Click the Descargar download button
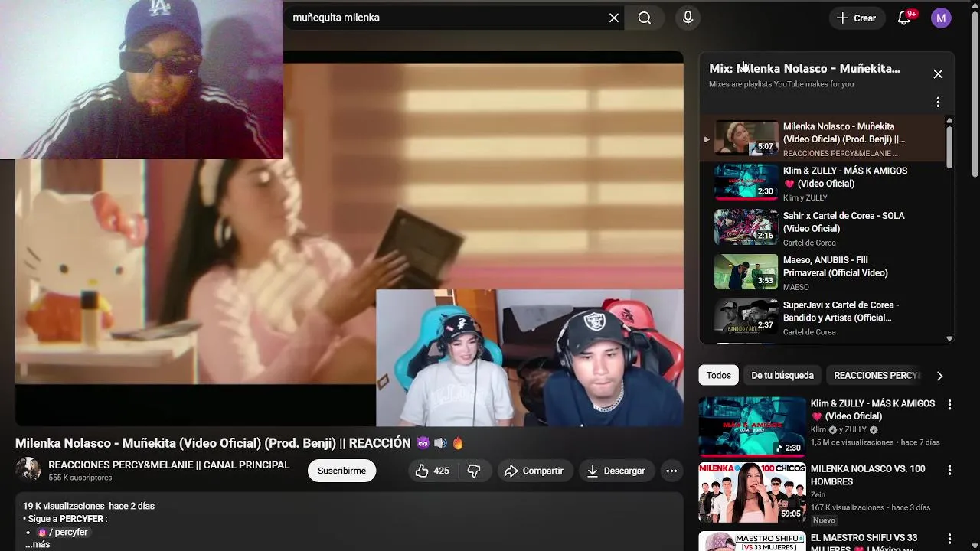The width and height of the screenshot is (980, 551). (x=616, y=471)
